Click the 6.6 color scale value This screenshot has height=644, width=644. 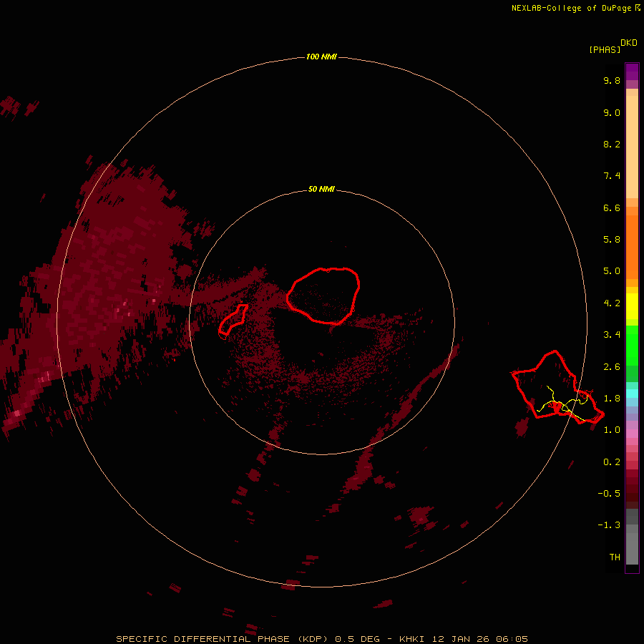[x=612, y=208]
